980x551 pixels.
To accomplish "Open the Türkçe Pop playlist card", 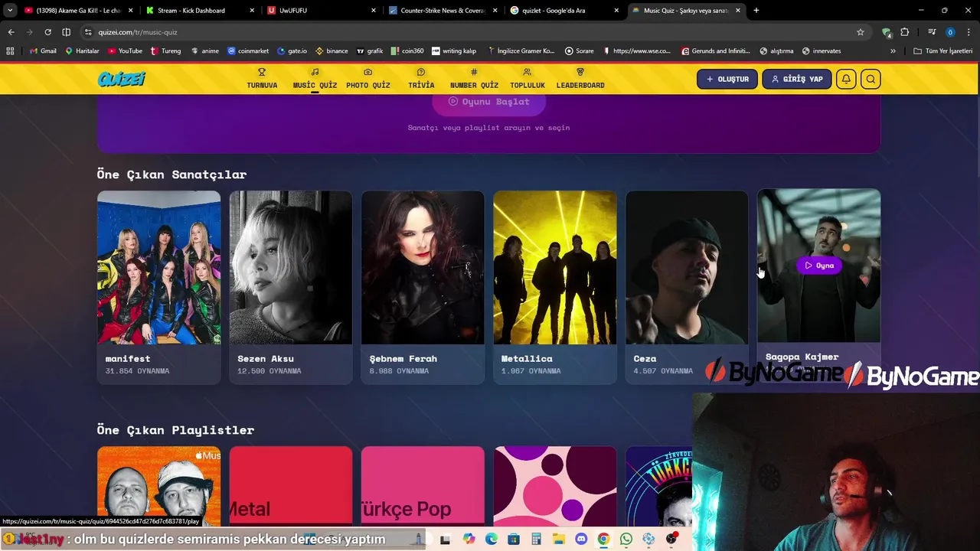I will (x=423, y=487).
